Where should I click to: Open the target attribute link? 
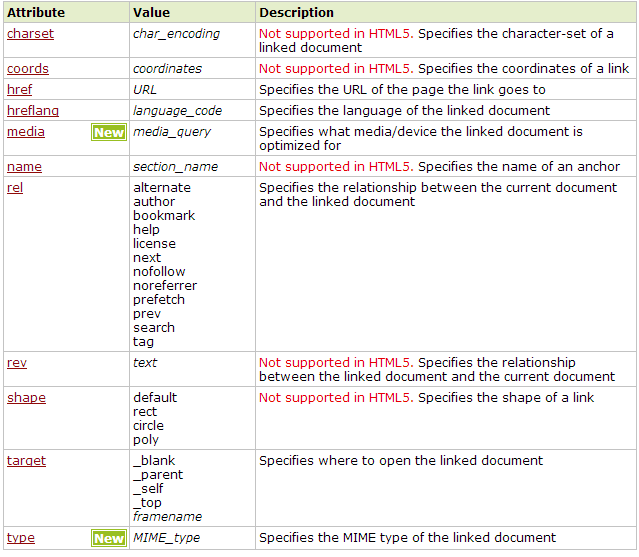point(26,460)
